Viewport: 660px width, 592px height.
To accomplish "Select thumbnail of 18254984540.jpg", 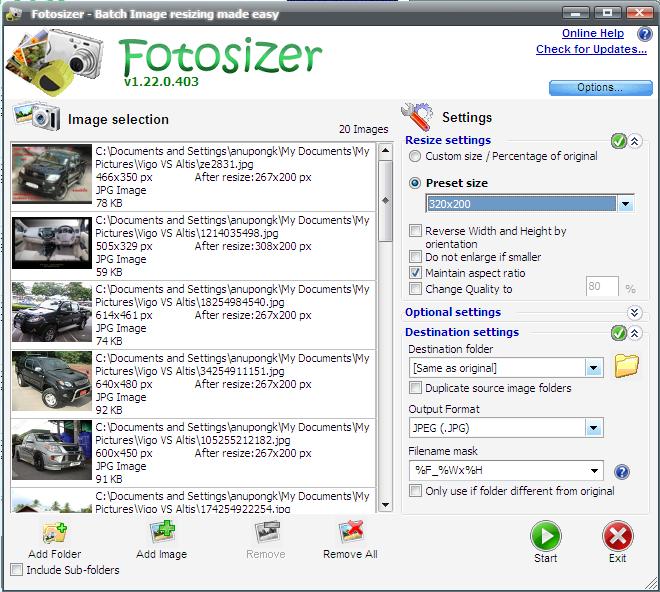I will [52, 312].
